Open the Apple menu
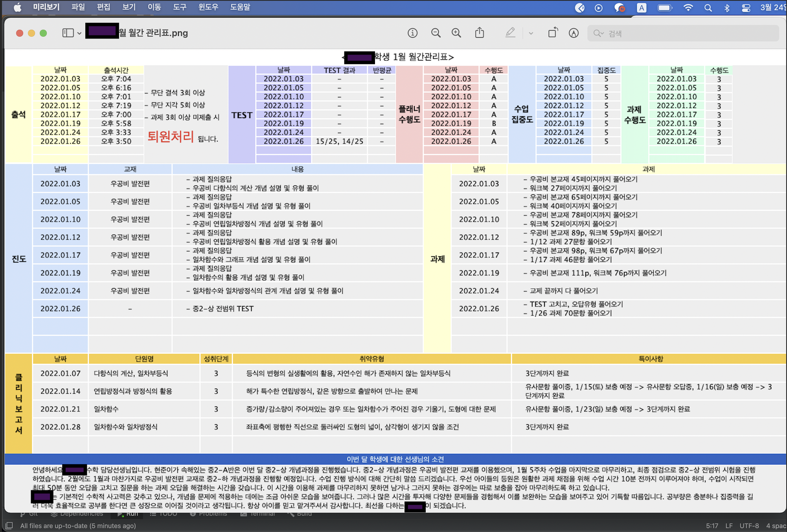The image size is (787, 532). tap(17, 7)
